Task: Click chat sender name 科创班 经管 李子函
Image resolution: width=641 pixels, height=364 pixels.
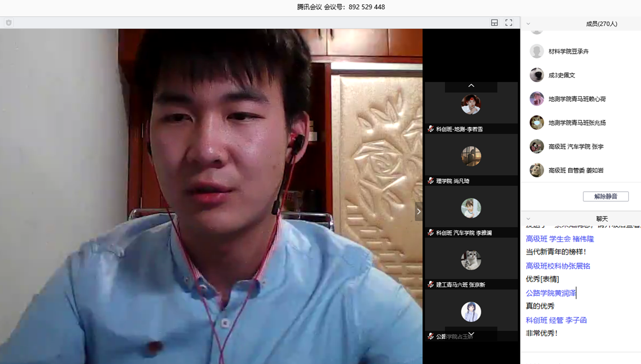Action: coord(556,320)
